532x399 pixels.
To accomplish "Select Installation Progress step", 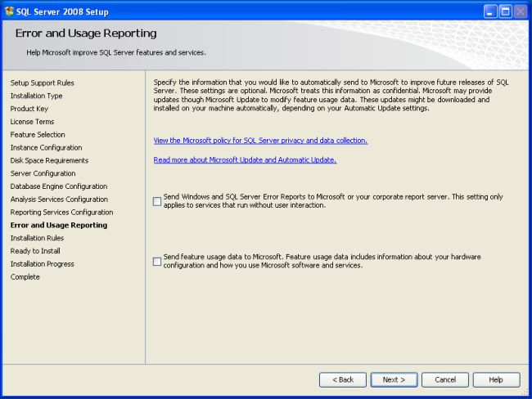I will [x=42, y=264].
